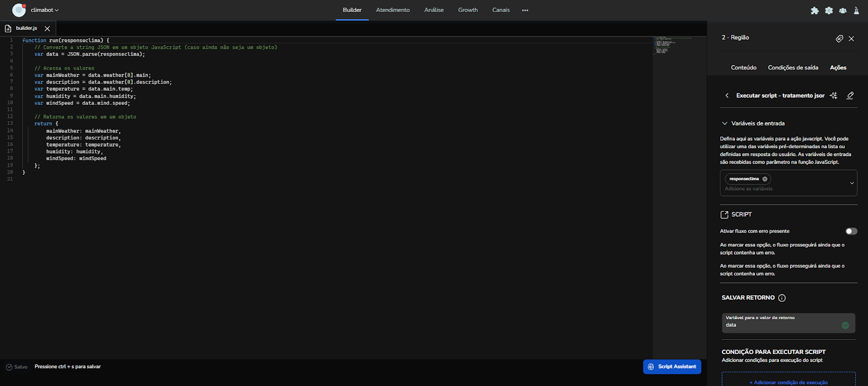Go back with the left chevron arrow

(x=727, y=96)
